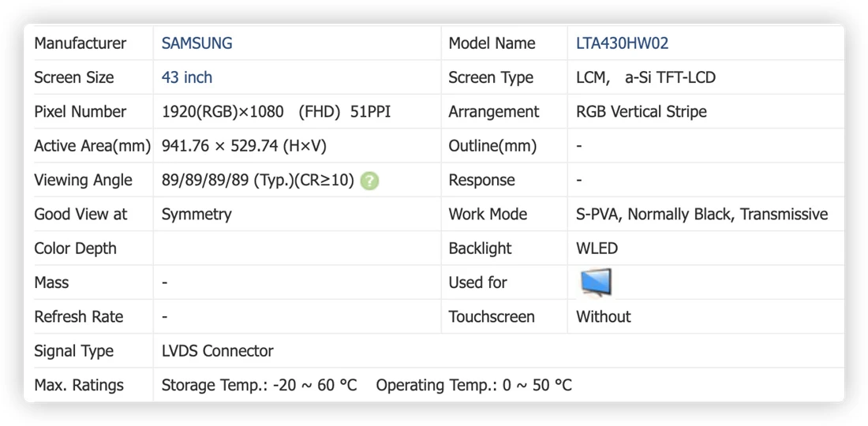This screenshot has height=426, width=868.
Task: Select the 'Outline(mm)' label
Action: point(492,146)
